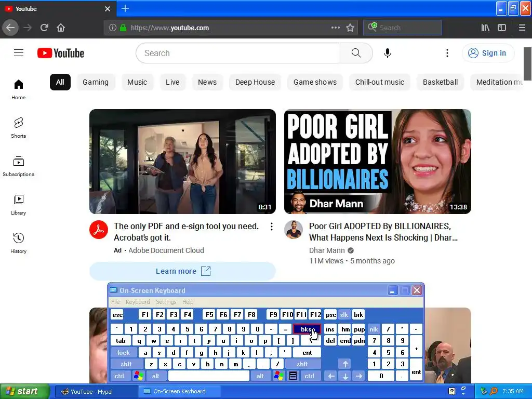Go to Home in YouTube sidebar
Screen dimensions: 532x399
coord(19,89)
